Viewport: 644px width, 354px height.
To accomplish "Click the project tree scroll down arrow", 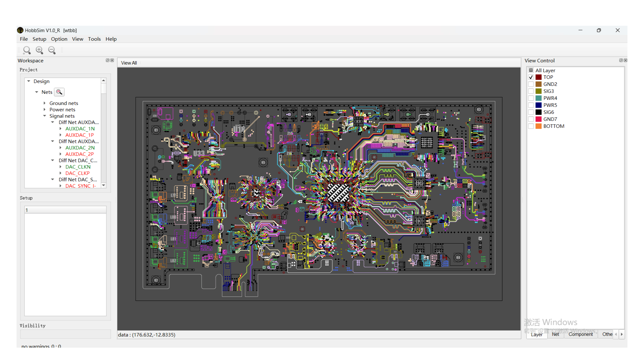I will click(104, 185).
